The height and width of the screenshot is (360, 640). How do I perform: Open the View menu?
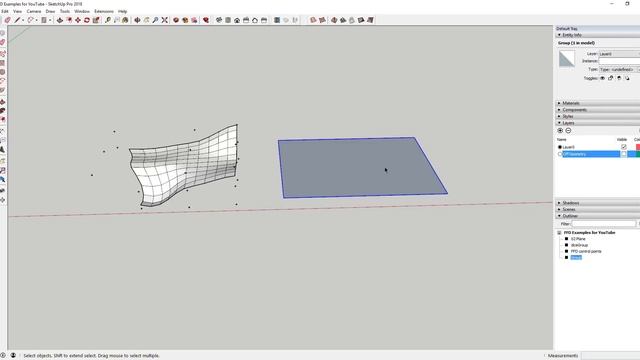click(x=17, y=11)
